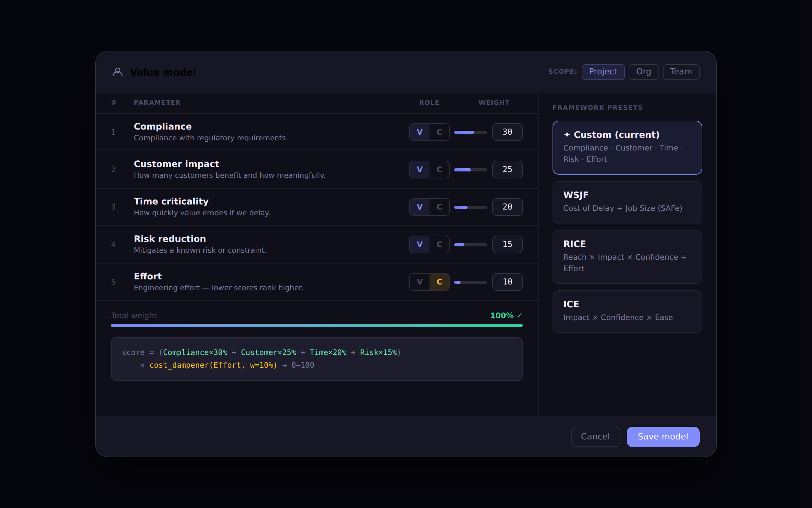Click the Compliance weight field showing 30
This screenshot has height=508, width=812.
point(507,132)
